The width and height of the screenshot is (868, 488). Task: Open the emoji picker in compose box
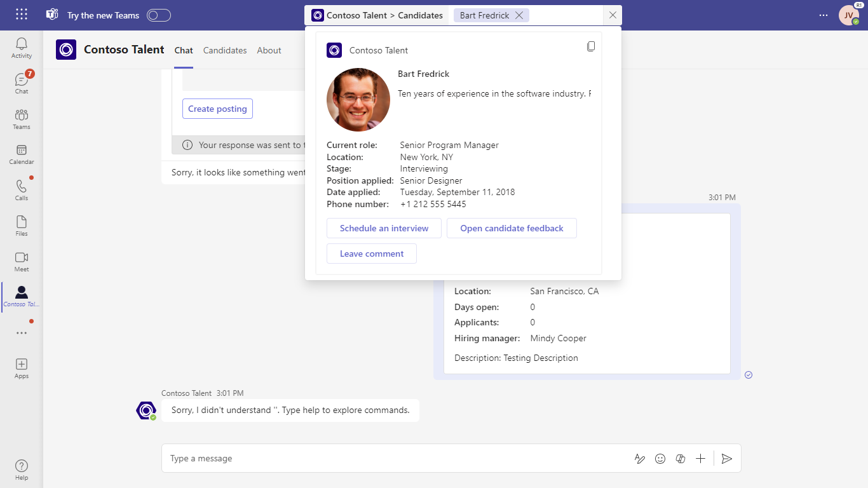point(660,459)
